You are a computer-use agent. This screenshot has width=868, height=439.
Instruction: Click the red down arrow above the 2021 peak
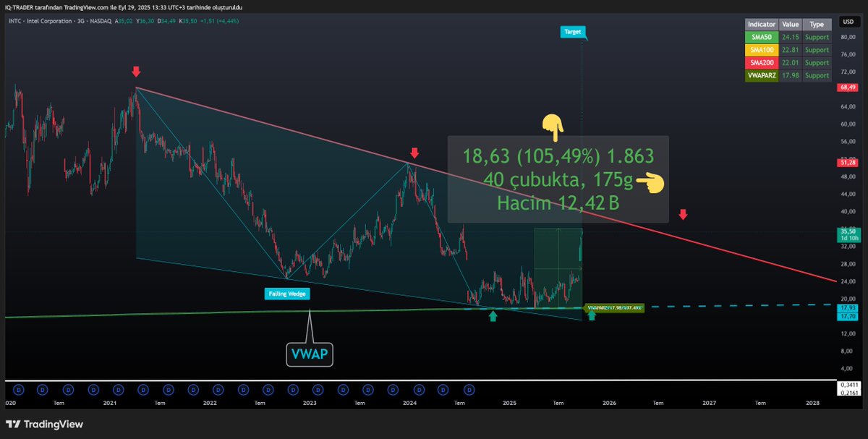coord(136,72)
